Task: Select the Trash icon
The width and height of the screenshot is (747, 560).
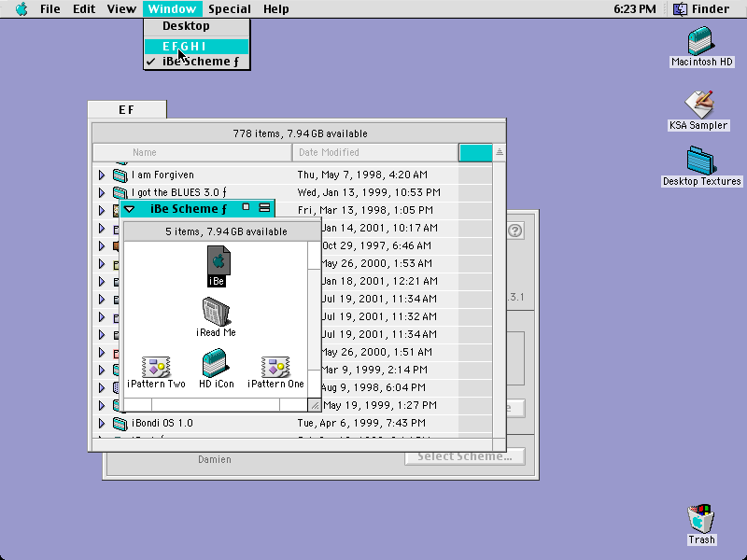Action: tap(701, 525)
